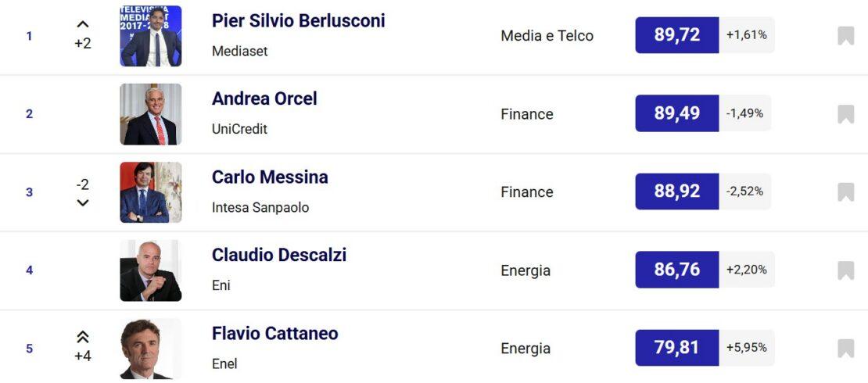Open Andrea Orcel's profile name
This screenshot has width=868, height=383.
264,99
